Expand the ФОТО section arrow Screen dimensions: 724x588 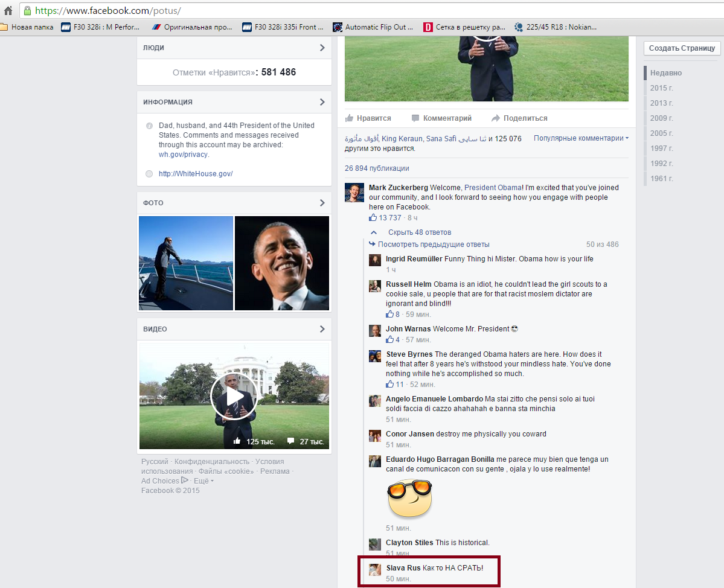(x=322, y=203)
